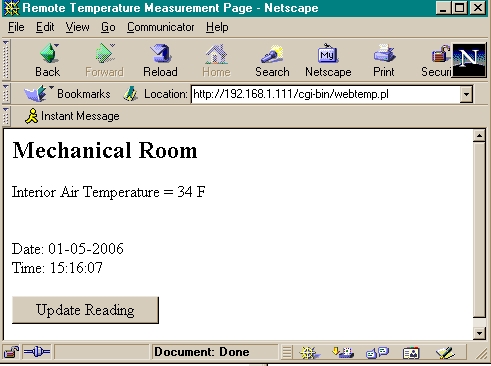Toggle the online/offline connection plug icon
Image resolution: width=491 pixels, height=366 pixels.
click(x=37, y=352)
